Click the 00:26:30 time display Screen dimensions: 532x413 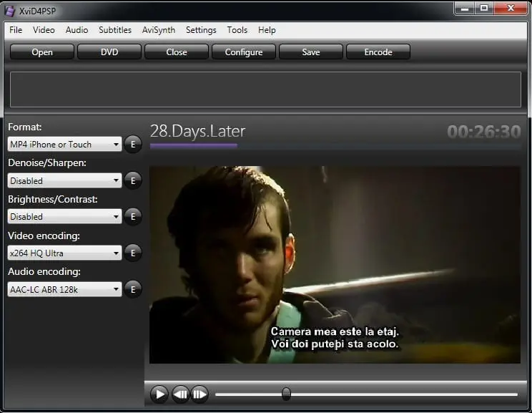tap(483, 132)
